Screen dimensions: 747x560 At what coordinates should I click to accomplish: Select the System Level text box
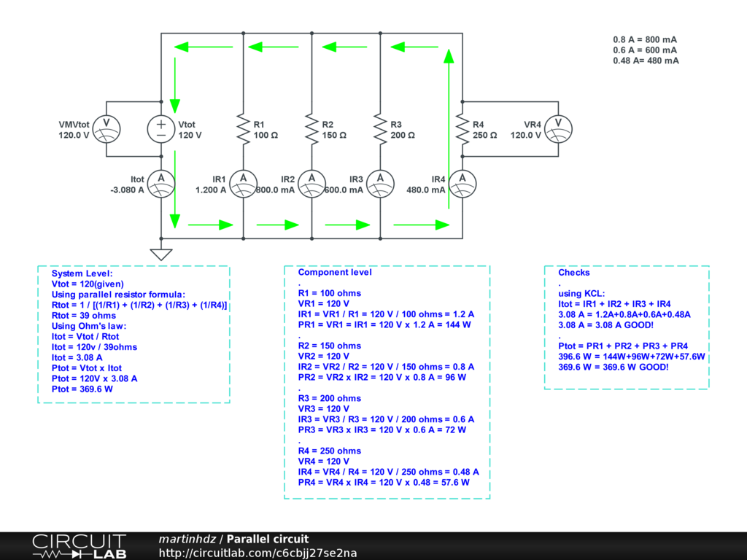[133, 334]
